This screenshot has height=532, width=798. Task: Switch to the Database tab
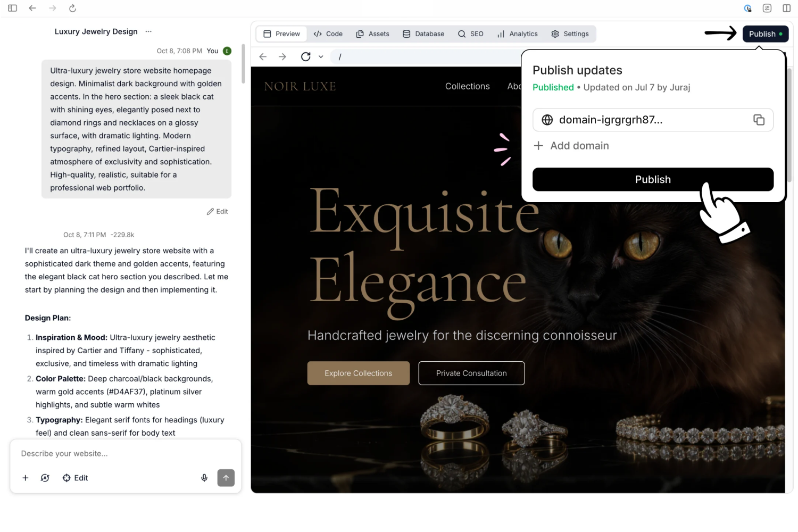(x=423, y=34)
